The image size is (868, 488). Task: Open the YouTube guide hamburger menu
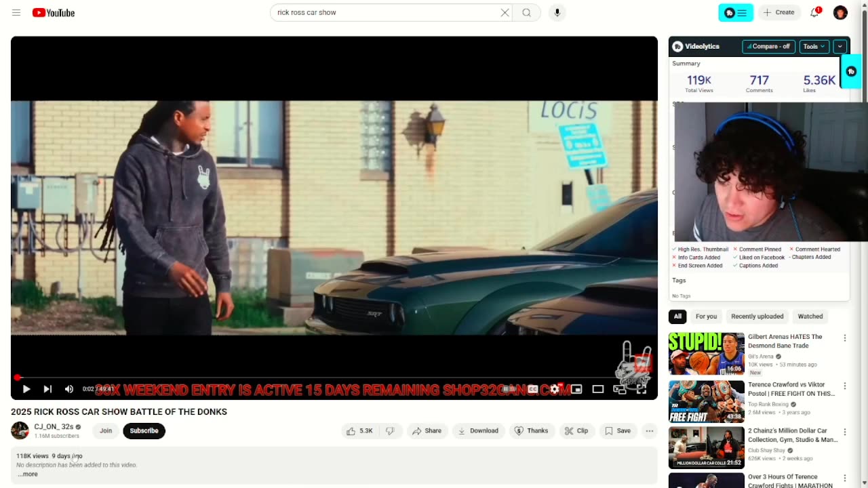click(16, 13)
